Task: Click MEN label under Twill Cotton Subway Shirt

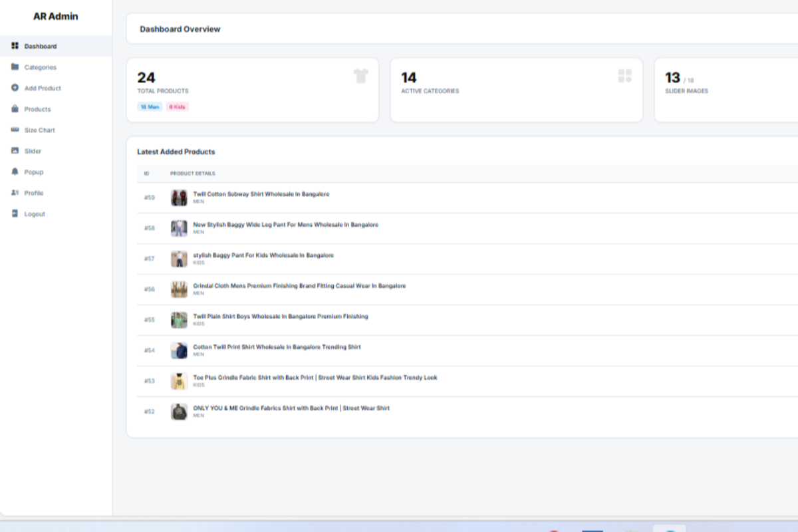Action: (x=198, y=201)
